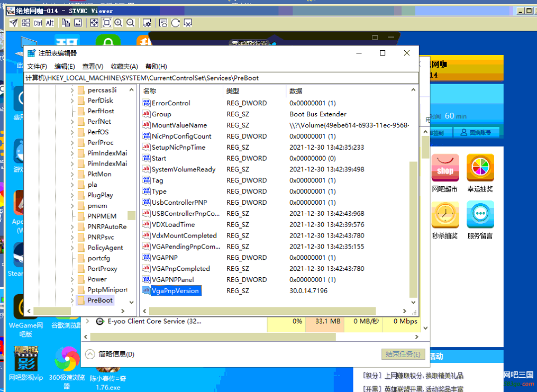The image size is (537, 392).
Task: Zoom out with the magnifier minus icon
Action: 131,23
